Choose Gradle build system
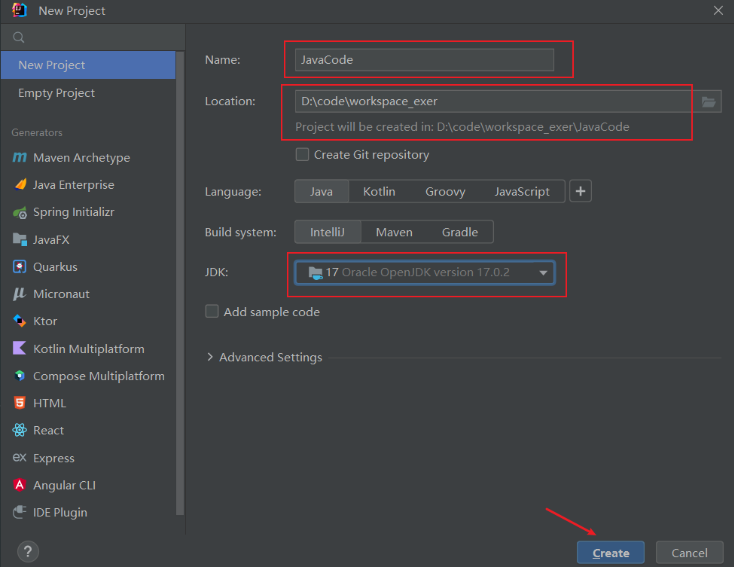 [460, 232]
